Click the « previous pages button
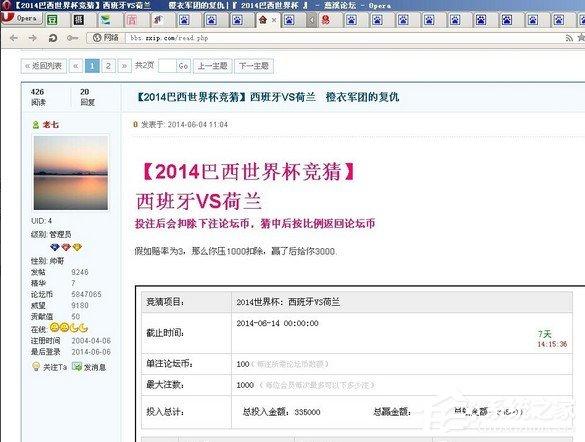585x442 pixels. [76, 66]
